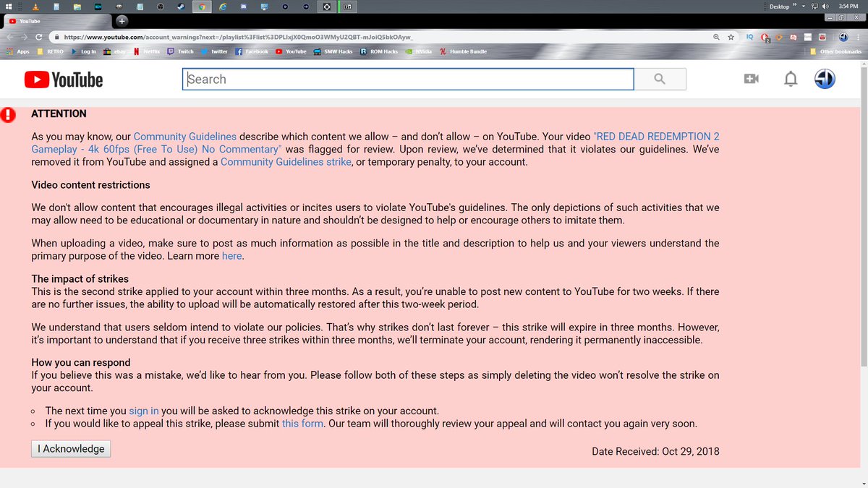The height and width of the screenshot is (488, 868).
Task: Click the I Acknowledge button
Action: (x=71, y=449)
